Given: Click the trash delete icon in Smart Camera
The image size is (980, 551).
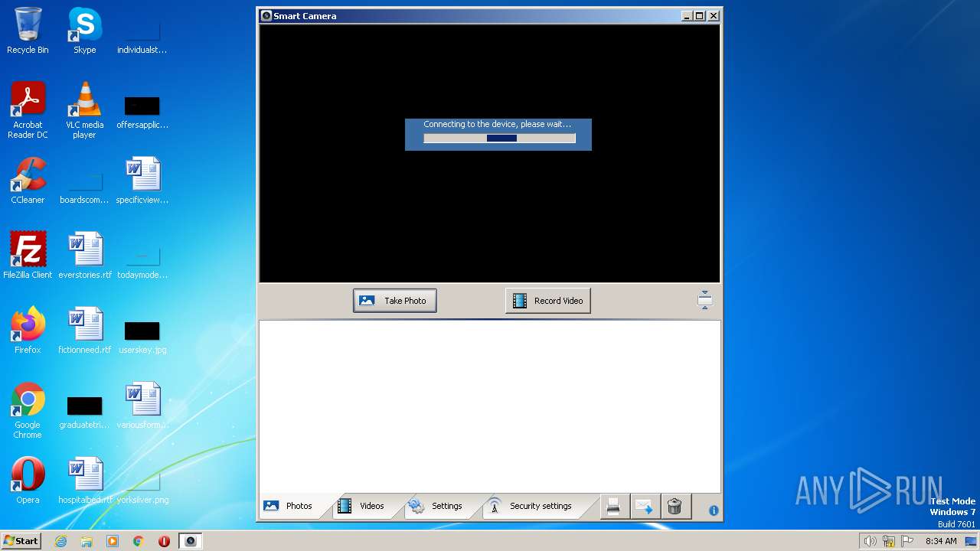Looking at the screenshot, I should pos(675,507).
